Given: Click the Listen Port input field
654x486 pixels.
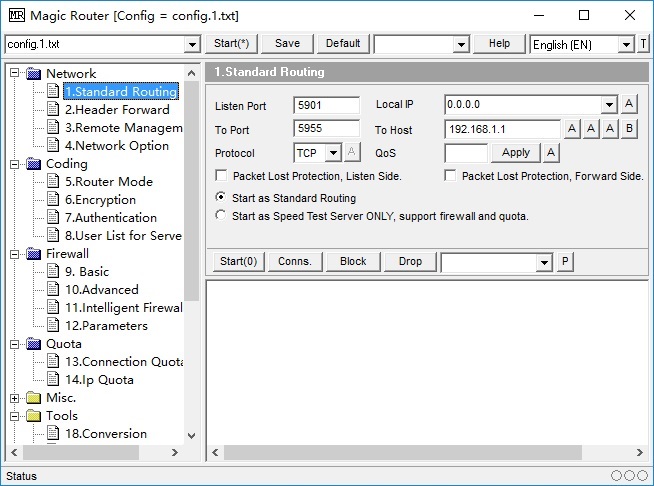Looking at the screenshot, I should (x=327, y=105).
